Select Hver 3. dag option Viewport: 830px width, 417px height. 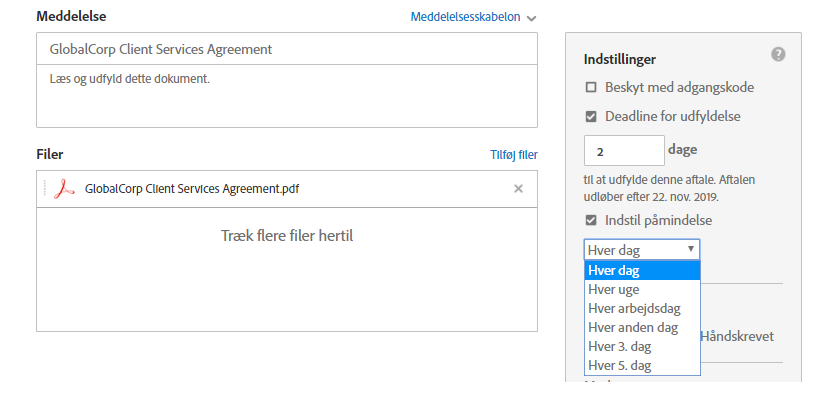[620, 346]
